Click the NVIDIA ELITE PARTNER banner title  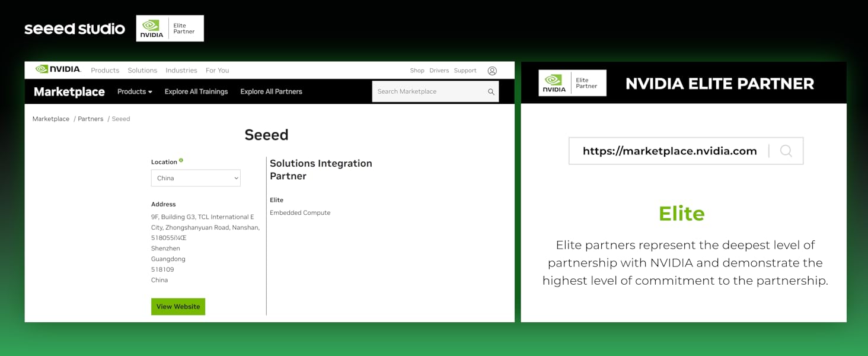tap(720, 84)
